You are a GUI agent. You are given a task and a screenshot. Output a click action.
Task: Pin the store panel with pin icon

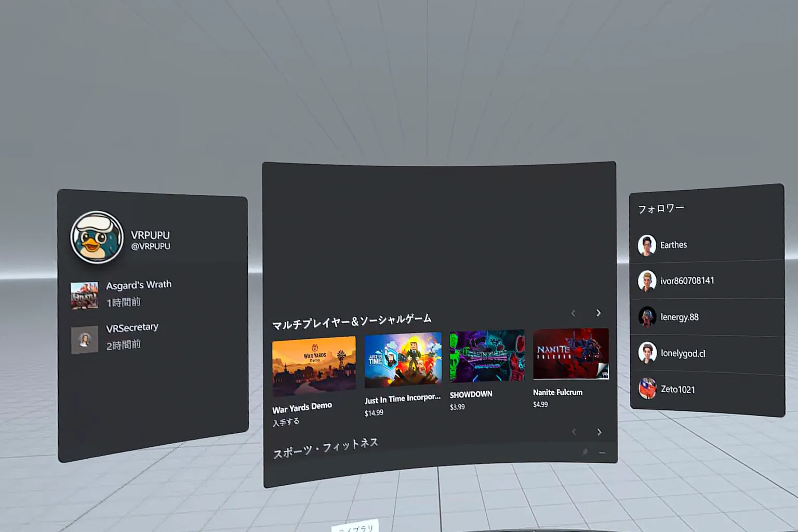pyautogui.click(x=584, y=452)
